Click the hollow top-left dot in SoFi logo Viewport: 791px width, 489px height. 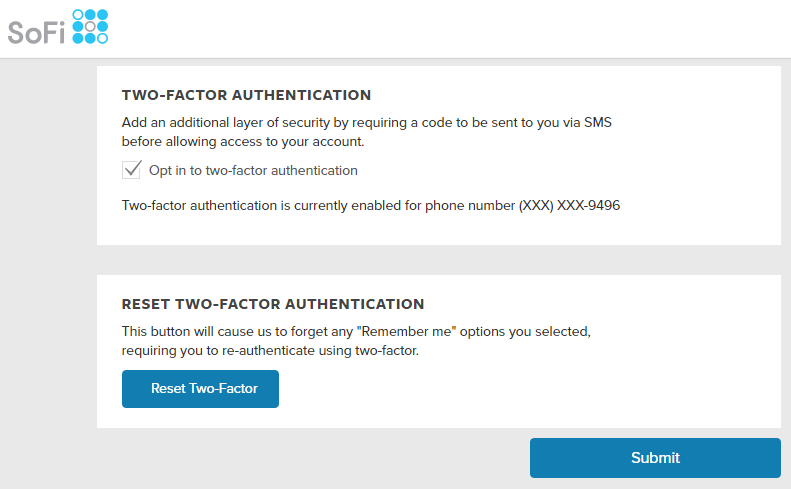[x=78, y=14]
